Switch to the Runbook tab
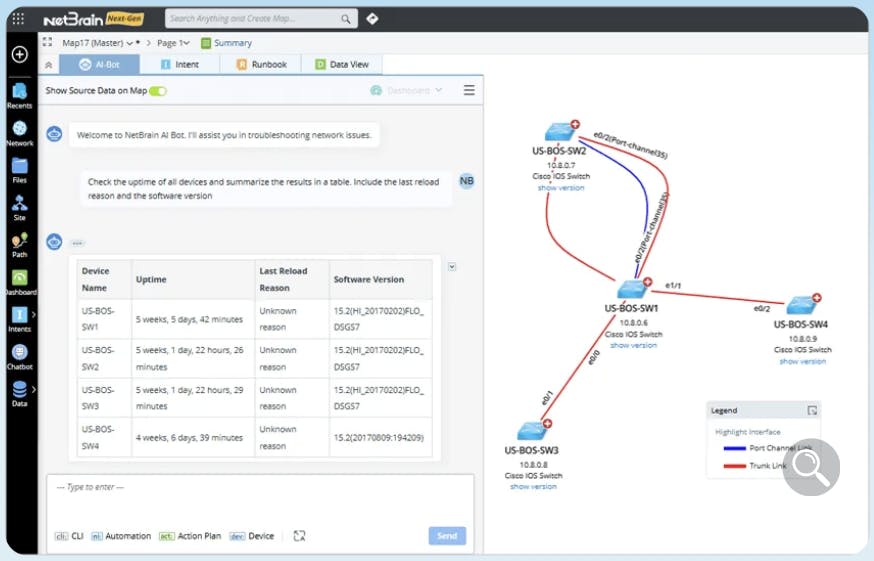 (261, 65)
